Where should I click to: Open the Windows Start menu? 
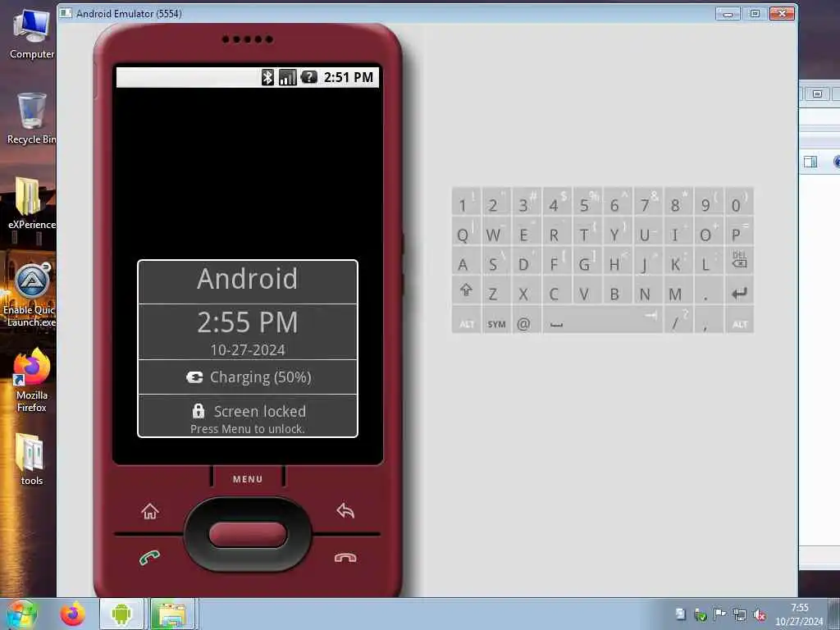(x=21, y=614)
